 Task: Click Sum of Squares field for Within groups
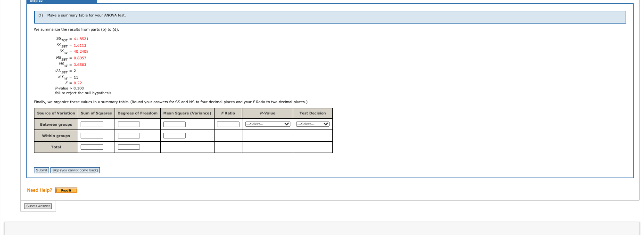click(x=92, y=136)
